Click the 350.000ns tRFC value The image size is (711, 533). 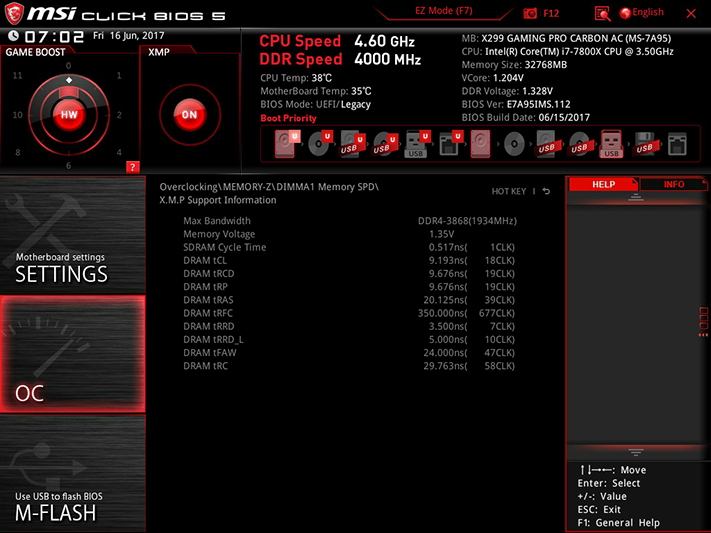point(443,313)
